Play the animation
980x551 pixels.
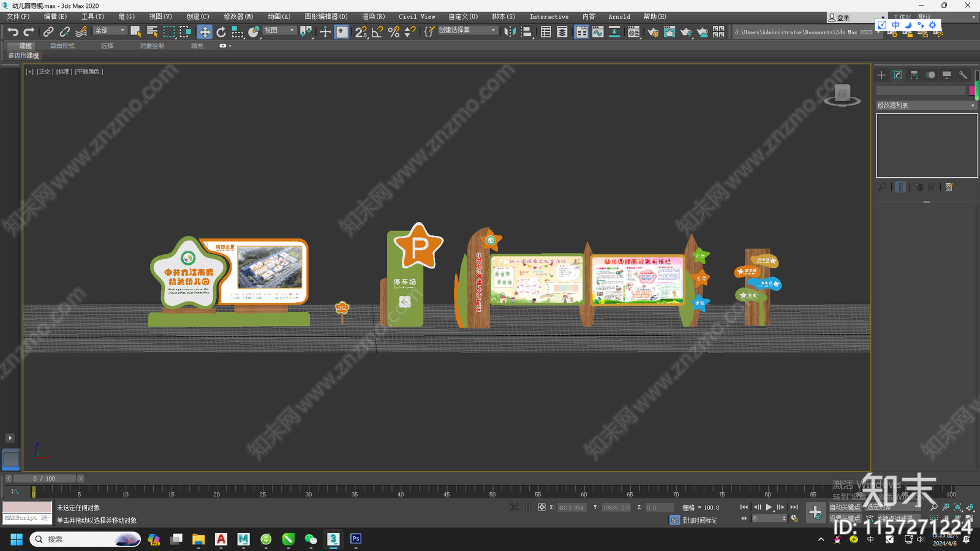tap(769, 507)
